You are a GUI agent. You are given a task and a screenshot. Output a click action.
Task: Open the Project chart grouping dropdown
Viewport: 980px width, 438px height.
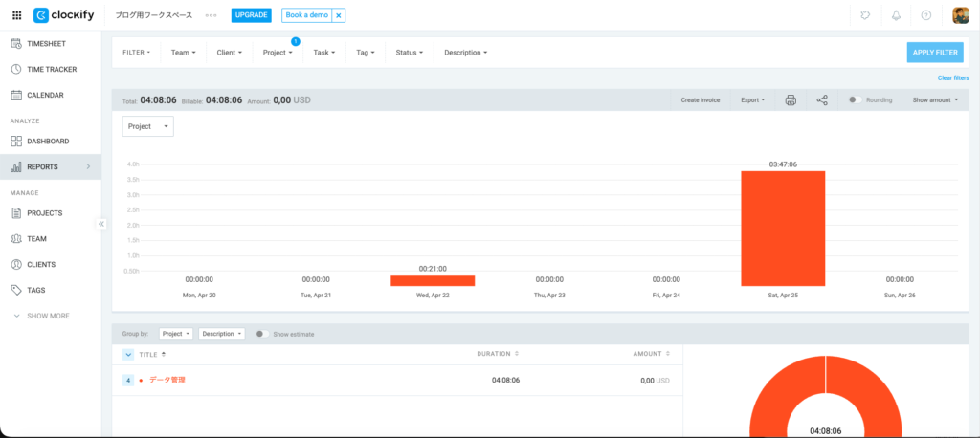148,126
